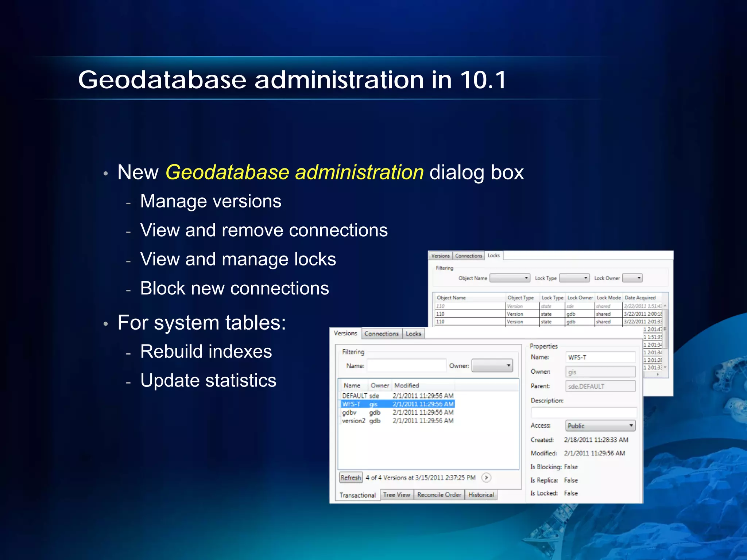The height and width of the screenshot is (560, 747).
Task: Open the Versions tab in front dialog
Action: click(x=345, y=333)
